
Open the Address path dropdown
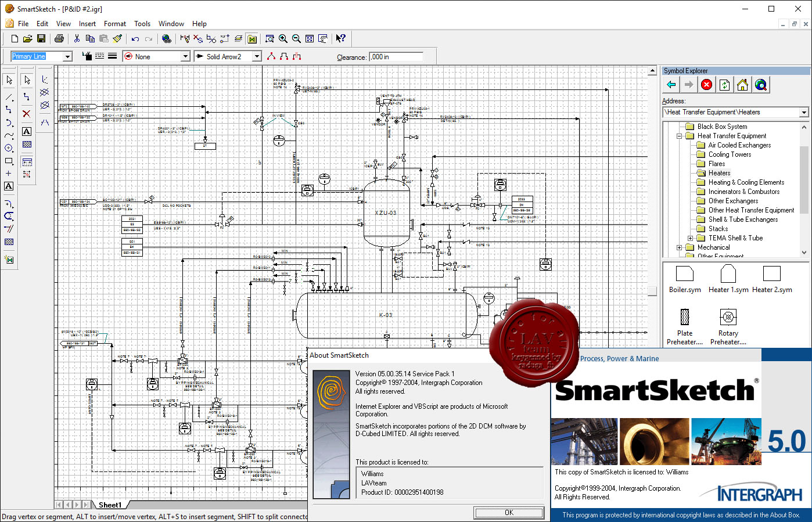coord(804,112)
